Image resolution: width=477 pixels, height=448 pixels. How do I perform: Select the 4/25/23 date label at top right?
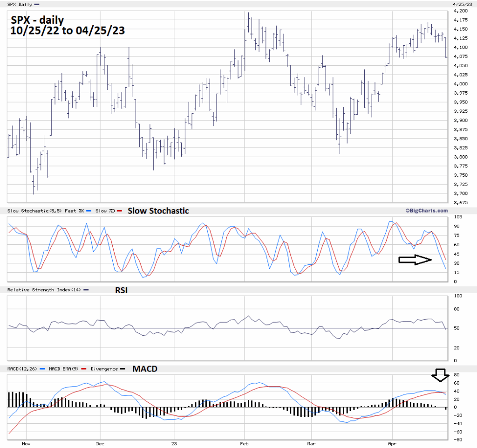[460, 4]
